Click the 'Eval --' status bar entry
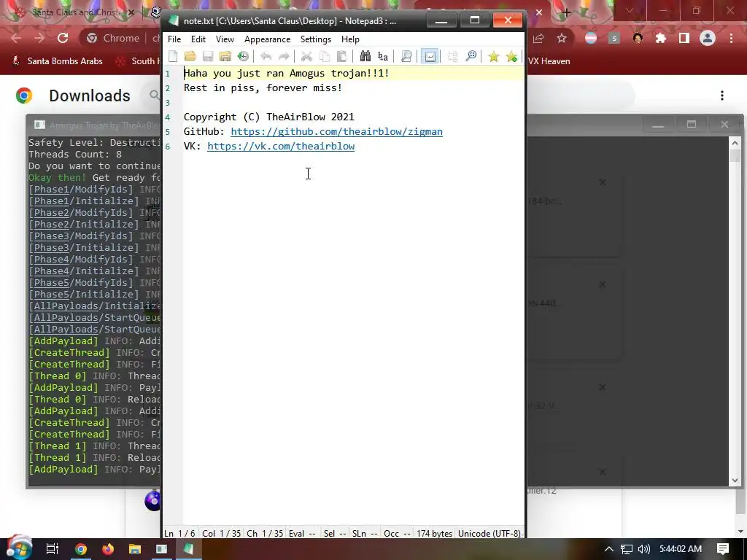The height and width of the screenshot is (560, 747). [x=302, y=533]
